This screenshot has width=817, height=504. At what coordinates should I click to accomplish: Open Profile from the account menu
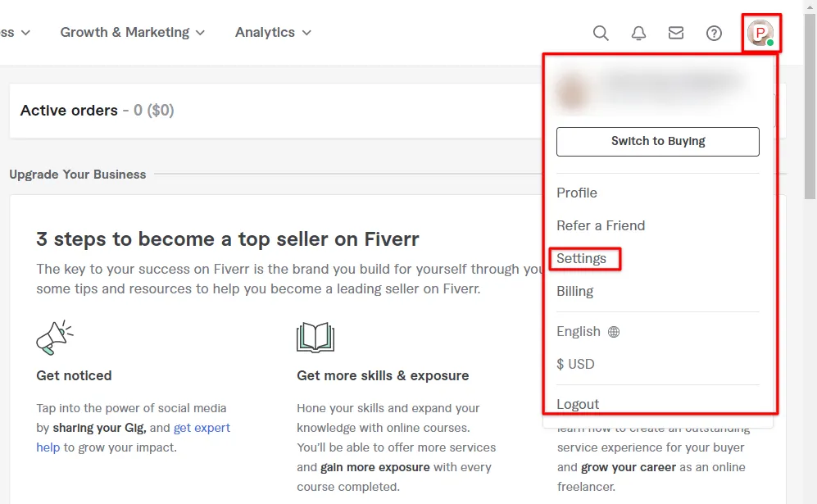pos(577,193)
